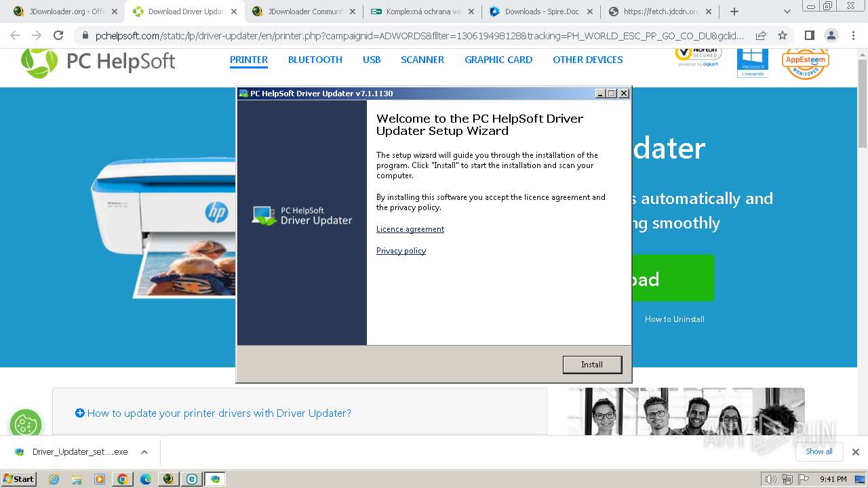Open Windows Media Player from taskbar

coord(100,479)
